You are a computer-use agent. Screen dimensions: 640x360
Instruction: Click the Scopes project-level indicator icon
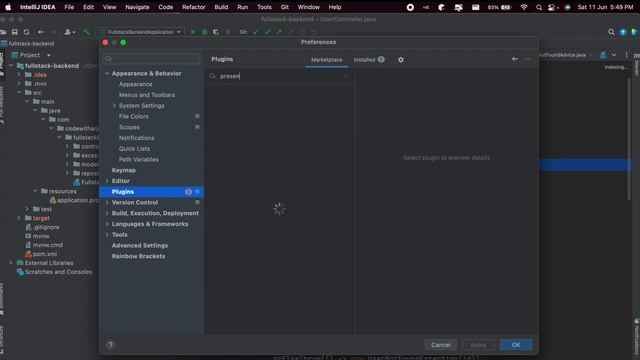pyautogui.click(x=198, y=127)
